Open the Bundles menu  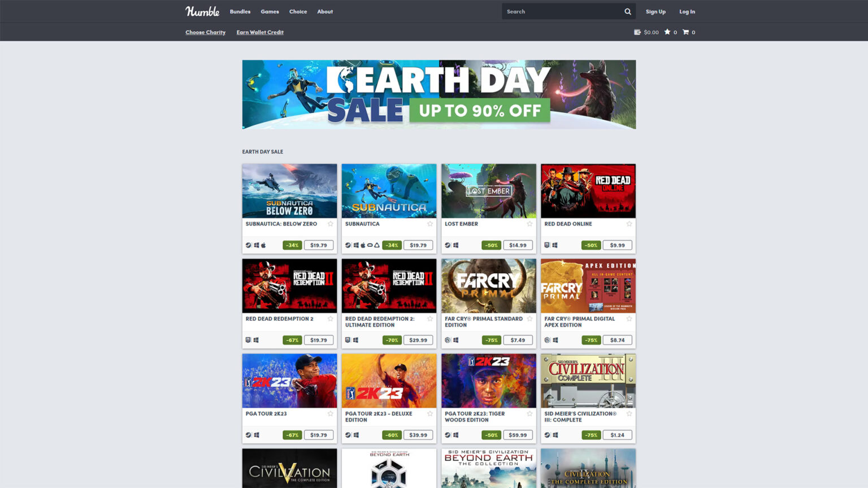click(x=240, y=11)
